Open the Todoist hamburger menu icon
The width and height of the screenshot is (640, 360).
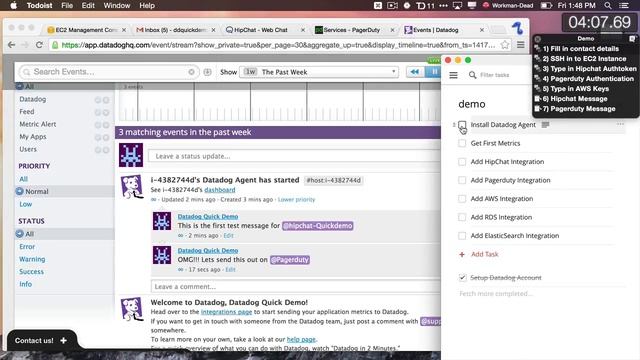pyautogui.click(x=453, y=75)
